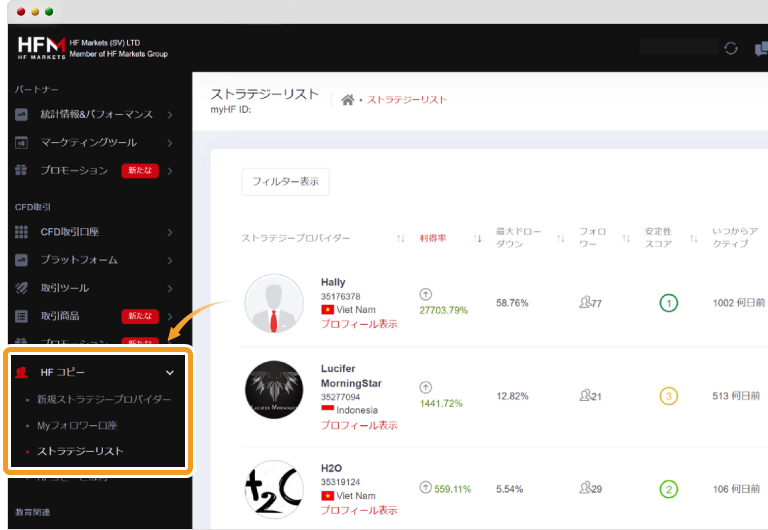Sort by 利得率 arrows
The width and height of the screenshot is (768, 530).
[x=478, y=239]
